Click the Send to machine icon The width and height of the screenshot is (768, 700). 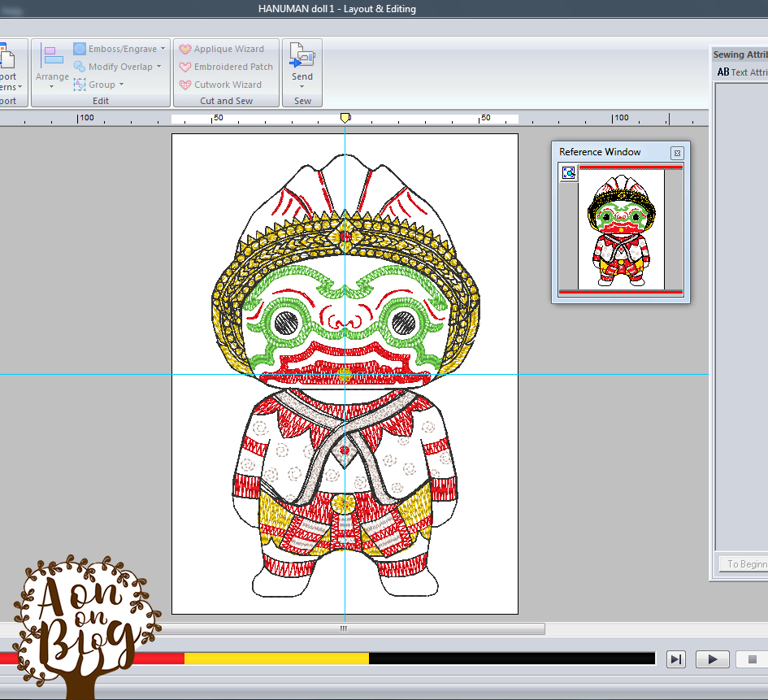click(x=302, y=55)
